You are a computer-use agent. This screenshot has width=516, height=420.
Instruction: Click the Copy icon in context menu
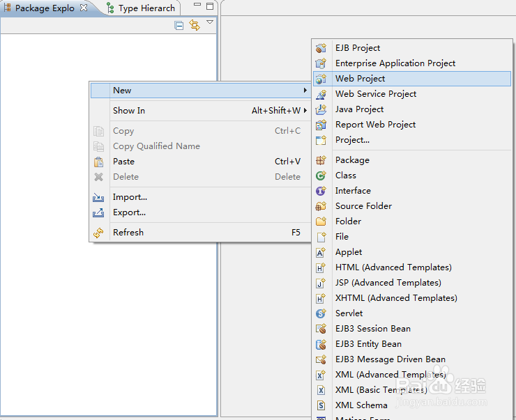coord(98,131)
